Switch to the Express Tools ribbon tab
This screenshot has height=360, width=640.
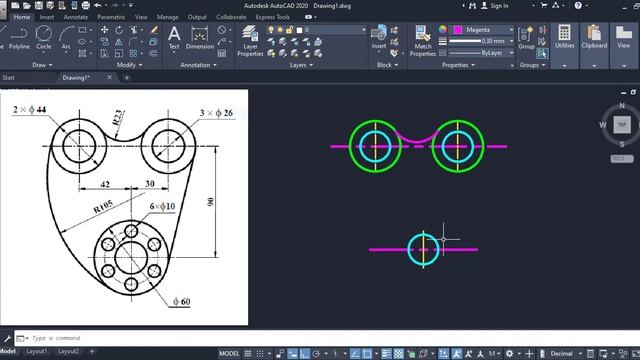pos(272,17)
